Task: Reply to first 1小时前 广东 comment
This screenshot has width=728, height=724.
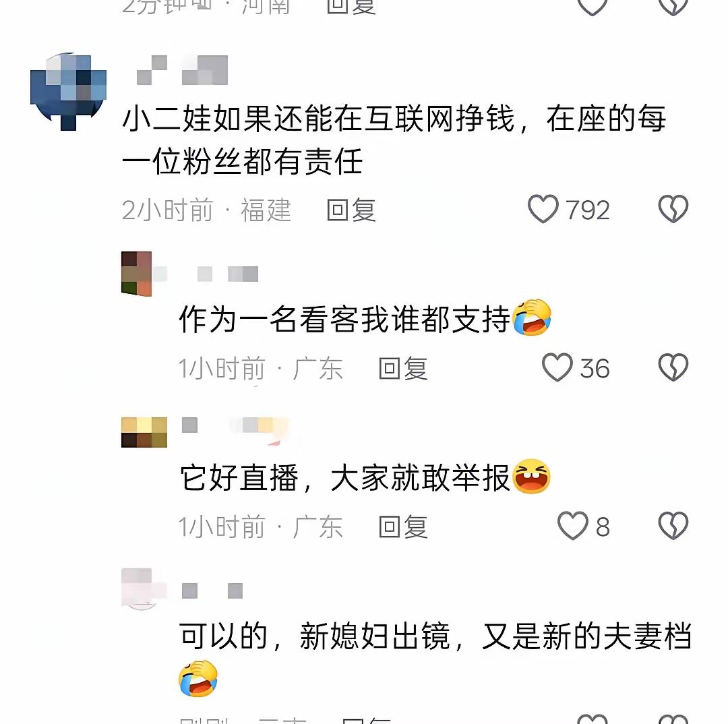Action: (x=403, y=369)
